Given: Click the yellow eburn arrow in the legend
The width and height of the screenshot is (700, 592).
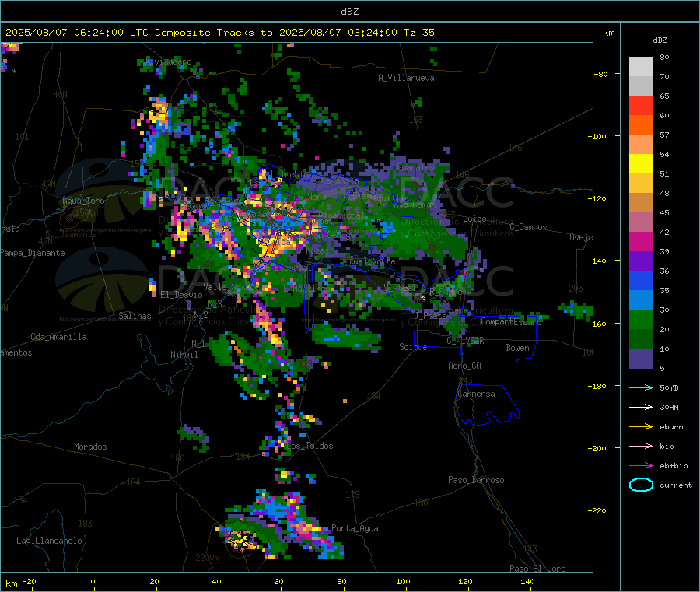Looking at the screenshot, I should 641,427.
